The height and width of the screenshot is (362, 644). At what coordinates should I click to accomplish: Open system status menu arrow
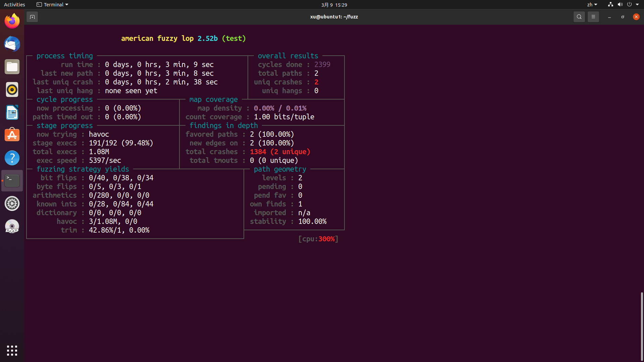[637, 5]
